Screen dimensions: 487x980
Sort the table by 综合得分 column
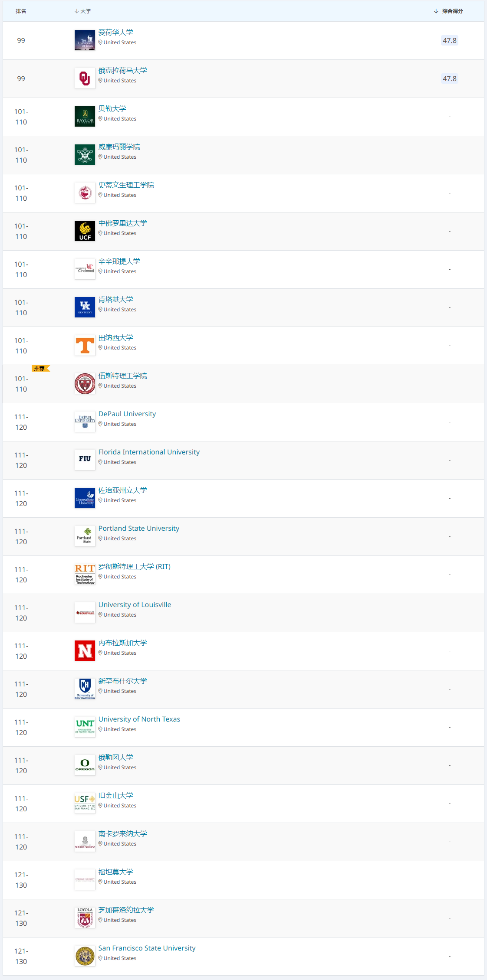(448, 11)
